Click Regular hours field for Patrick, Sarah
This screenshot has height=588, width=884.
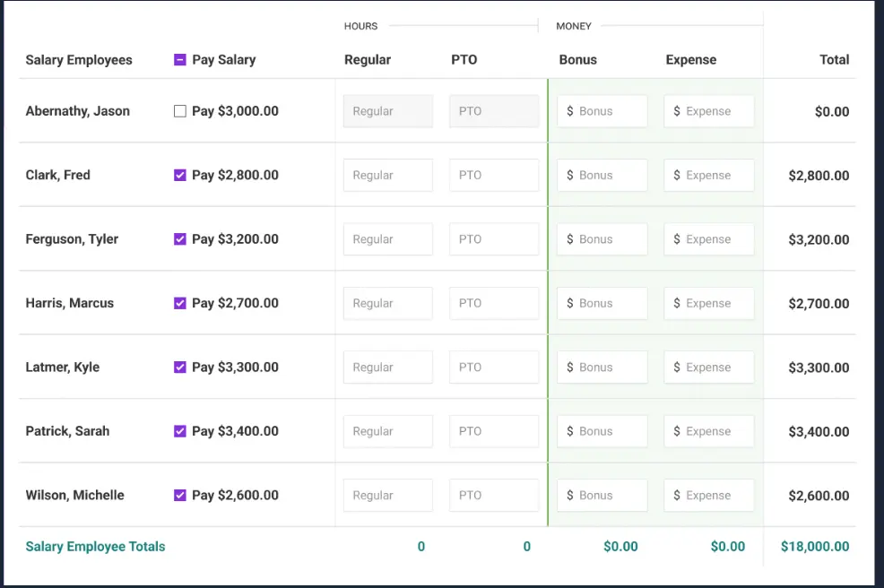click(x=388, y=431)
